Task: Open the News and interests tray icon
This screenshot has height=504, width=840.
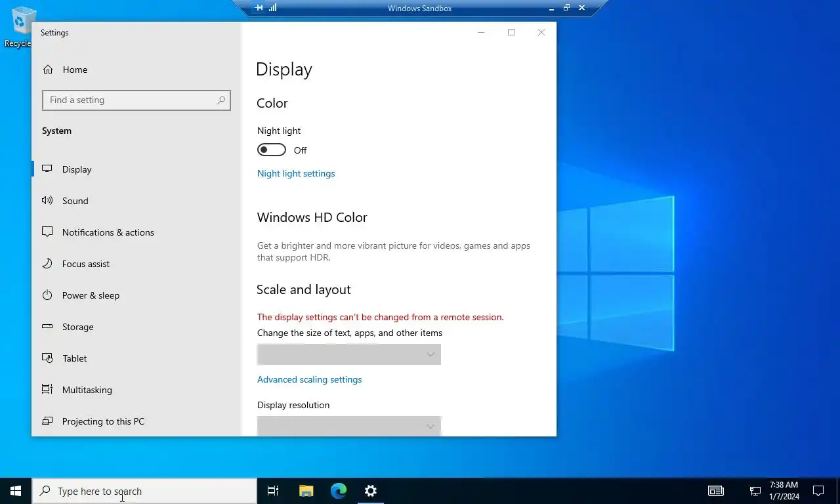Action: point(716,491)
